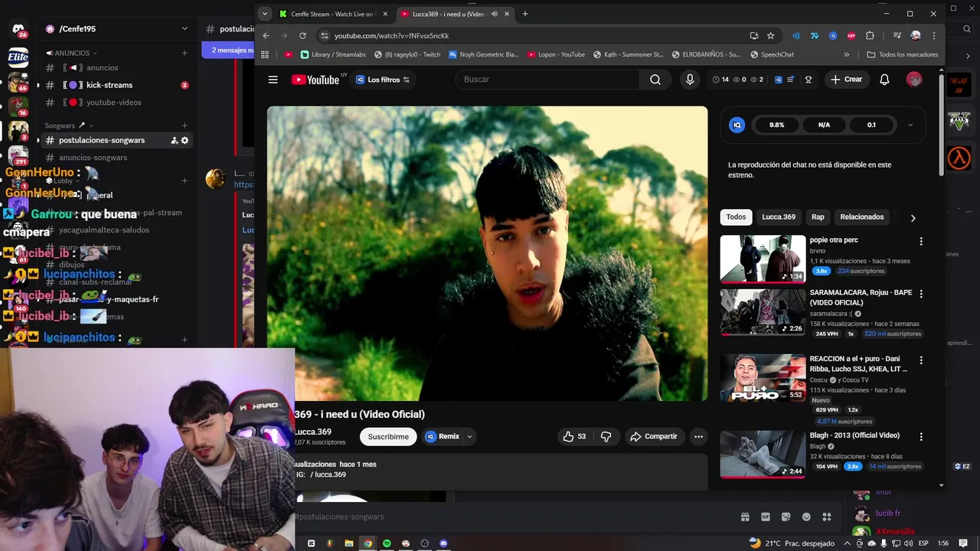The width and height of the screenshot is (980, 551).
Task: Toggle the vidIQ blue badge in header
Action: click(779, 80)
